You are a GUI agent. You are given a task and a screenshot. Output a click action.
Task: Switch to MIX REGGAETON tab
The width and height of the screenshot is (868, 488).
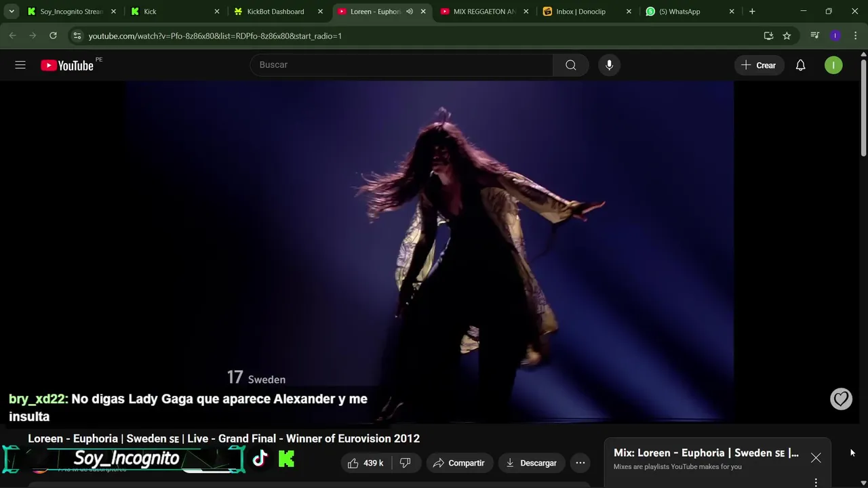(x=484, y=12)
